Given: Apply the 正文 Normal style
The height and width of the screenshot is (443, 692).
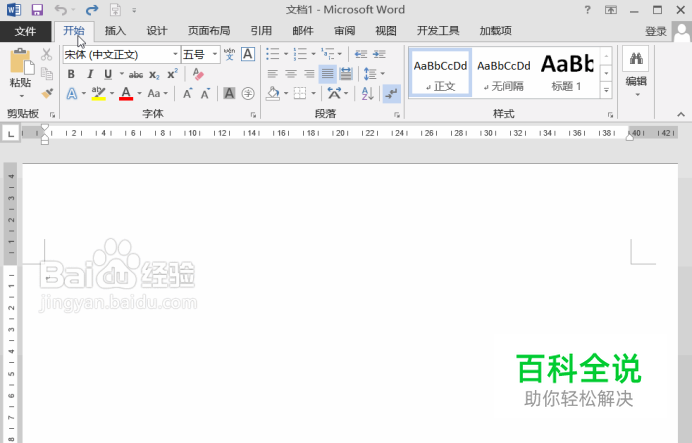Looking at the screenshot, I should pos(440,73).
